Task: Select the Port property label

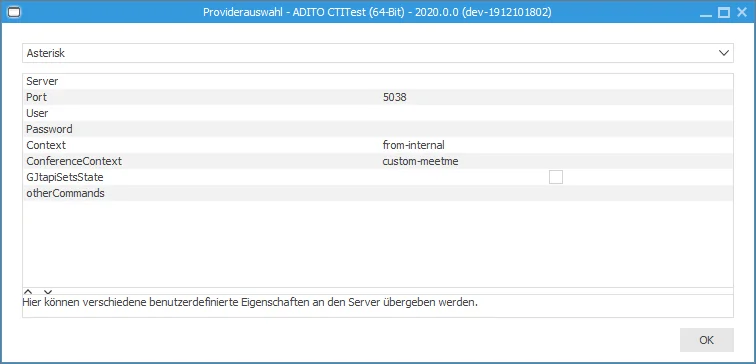Action: [x=37, y=97]
